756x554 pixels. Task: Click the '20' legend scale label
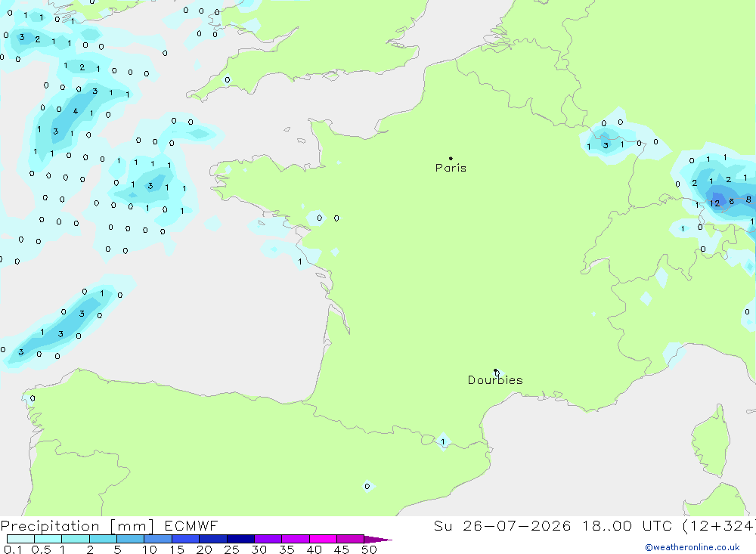coord(204,549)
